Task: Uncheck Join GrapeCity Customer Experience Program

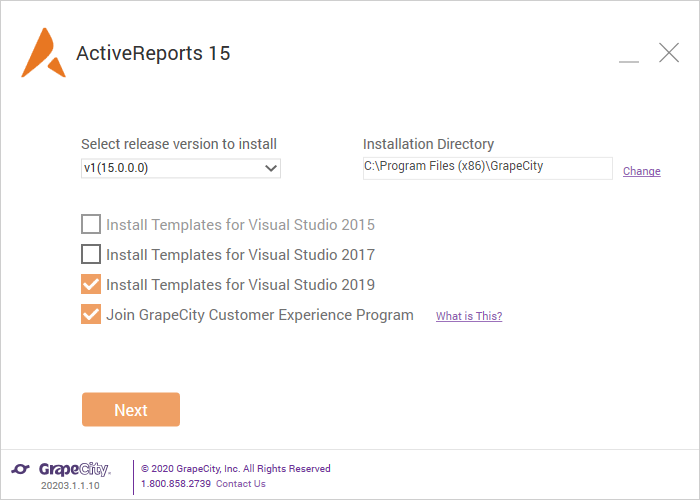Action: click(91, 314)
